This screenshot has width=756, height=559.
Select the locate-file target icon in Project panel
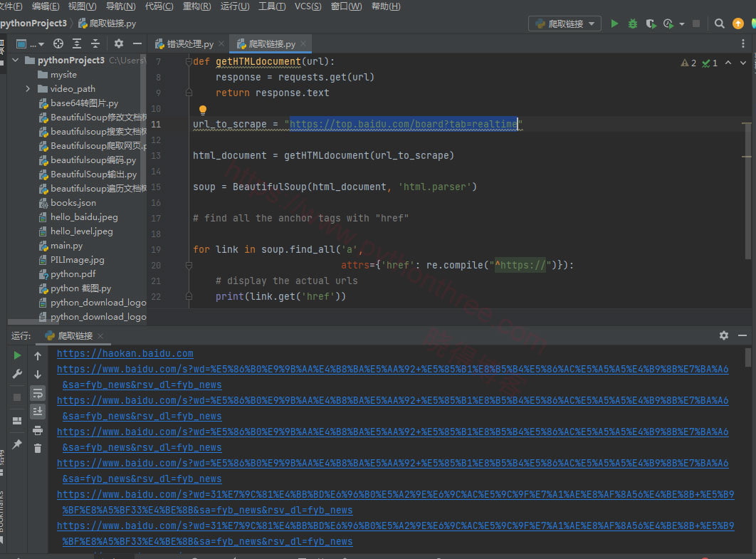click(58, 43)
